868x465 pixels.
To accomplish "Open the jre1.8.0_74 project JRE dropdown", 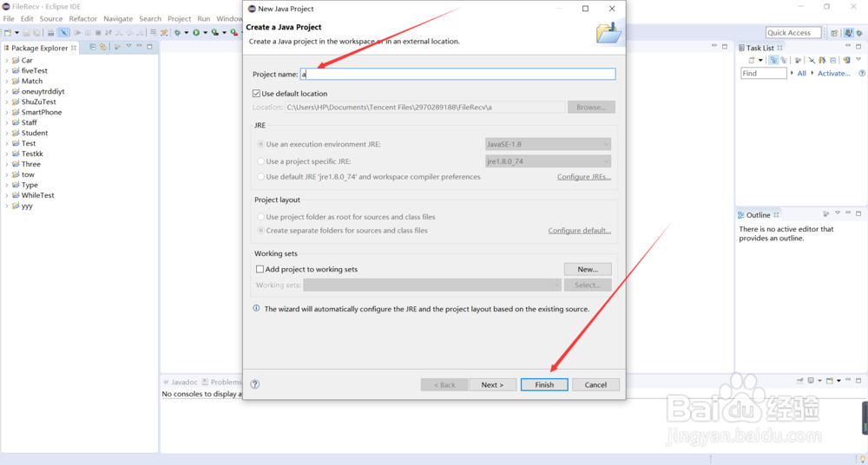I will 548,161.
